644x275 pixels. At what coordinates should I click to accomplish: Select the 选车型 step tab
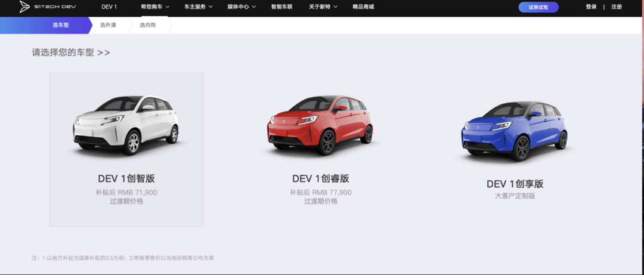(60, 25)
